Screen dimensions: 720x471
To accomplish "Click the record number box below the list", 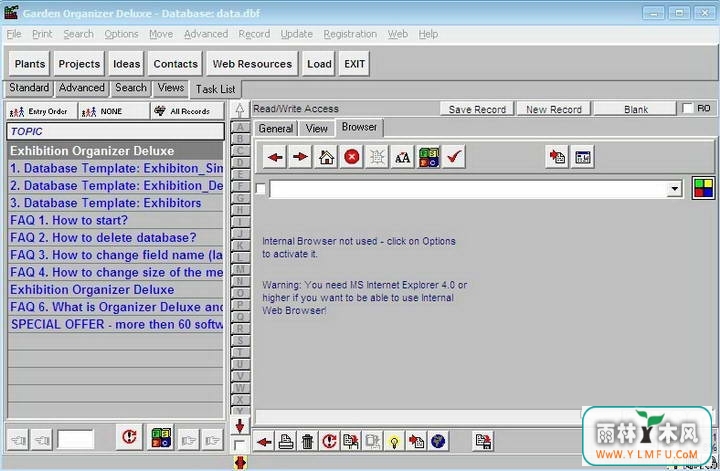I will coord(75,439).
